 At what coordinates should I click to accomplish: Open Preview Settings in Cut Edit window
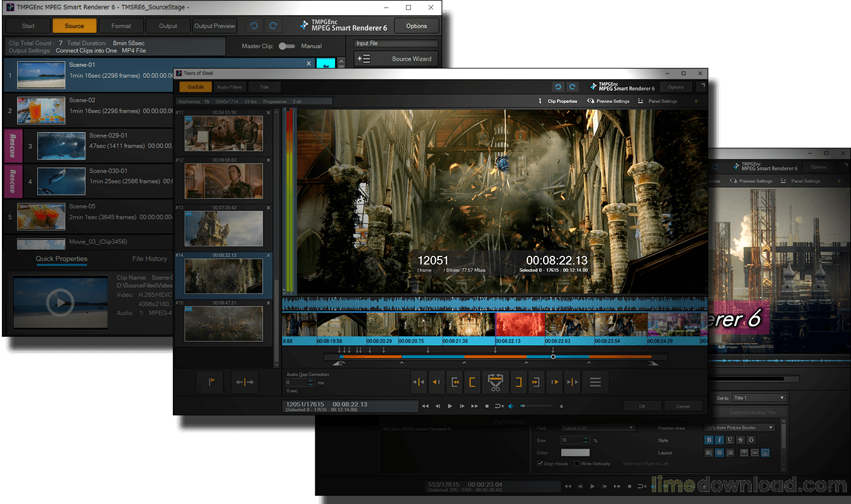pyautogui.click(x=608, y=101)
